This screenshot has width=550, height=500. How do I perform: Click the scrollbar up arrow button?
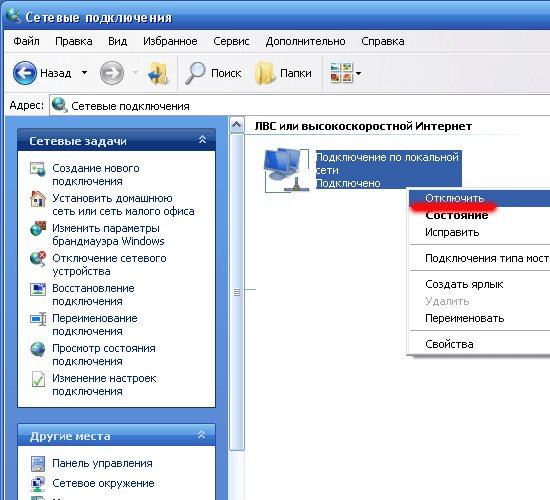[237, 125]
